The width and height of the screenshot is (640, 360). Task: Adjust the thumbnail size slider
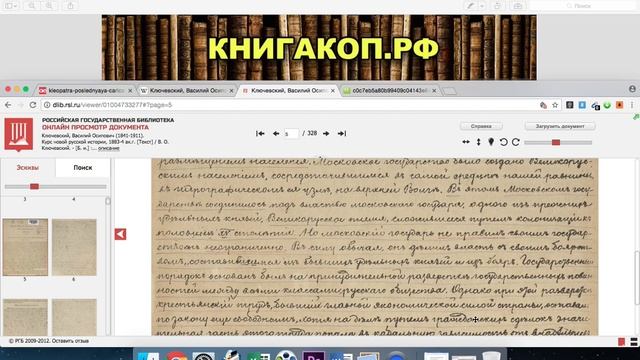point(34,187)
